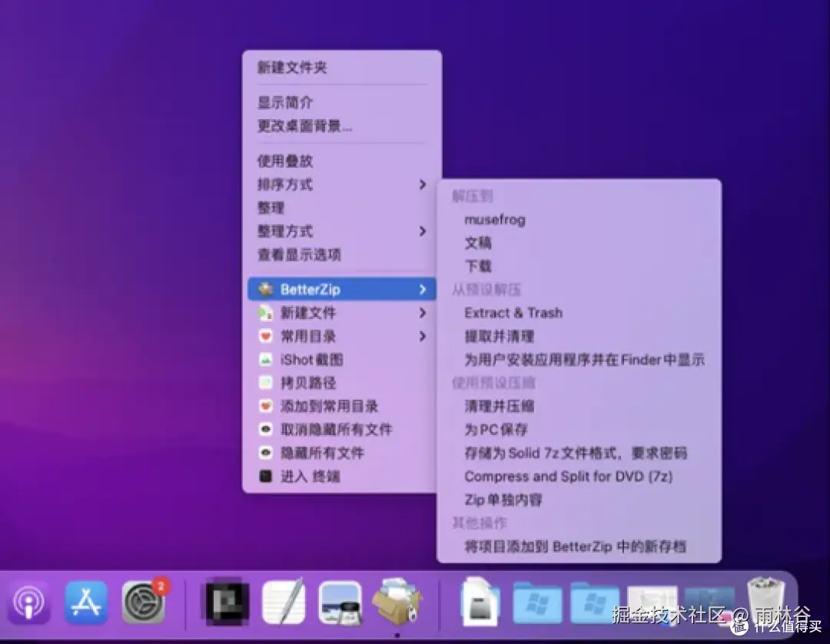Image resolution: width=830 pixels, height=644 pixels.
Task: Choose Extract & Trash in BetterZip submenu
Action: click(513, 313)
